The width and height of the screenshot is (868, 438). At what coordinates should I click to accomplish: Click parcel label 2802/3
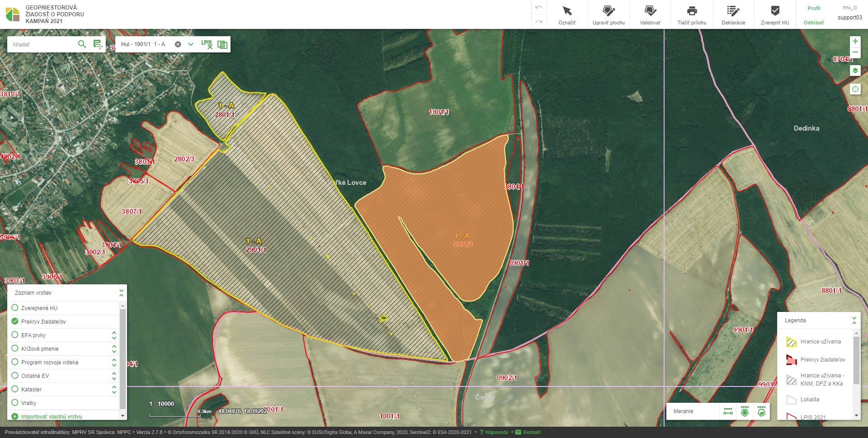coord(184,159)
